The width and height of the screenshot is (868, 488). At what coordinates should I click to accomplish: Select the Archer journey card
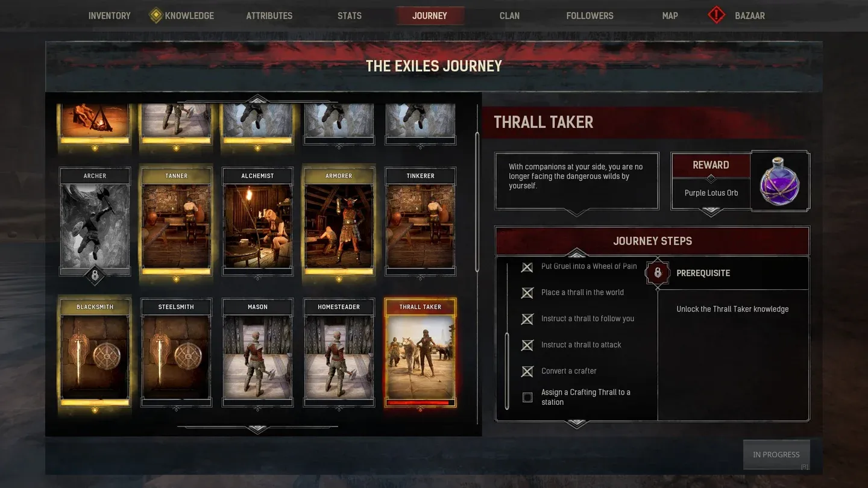coord(95,222)
